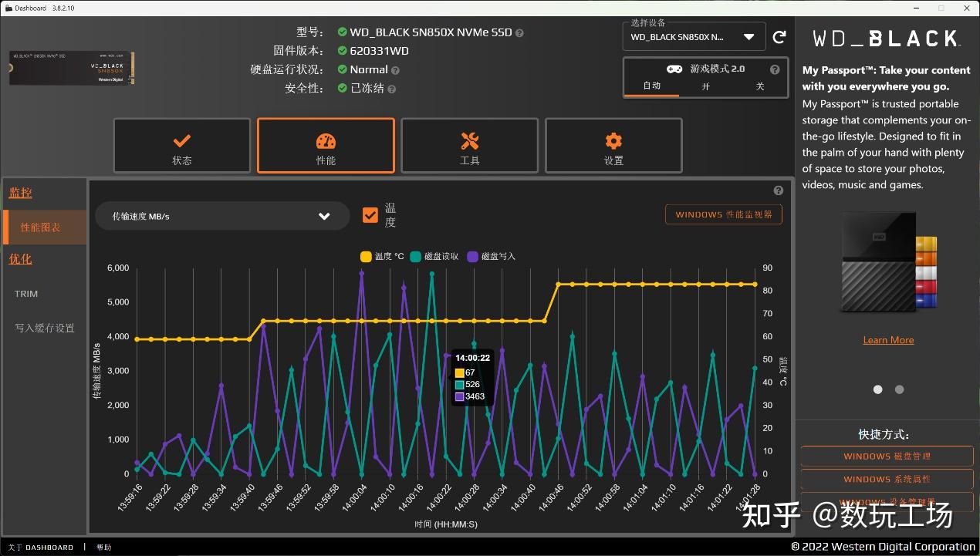Viewport: 980px width, 556px height.
Task: Click the Learn More link
Action: pyautogui.click(x=888, y=340)
